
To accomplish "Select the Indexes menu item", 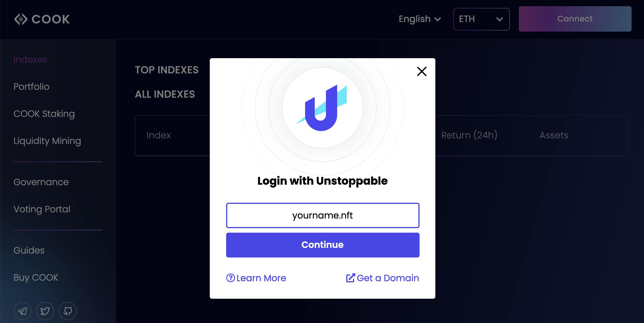I will click(x=30, y=59).
